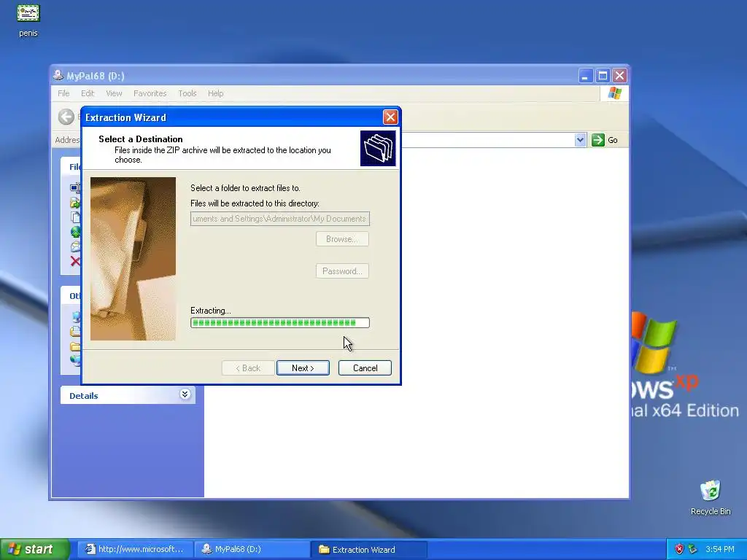The width and height of the screenshot is (747, 560).
Task: Minimize the MyPal68 (D:) window
Action: 585,76
